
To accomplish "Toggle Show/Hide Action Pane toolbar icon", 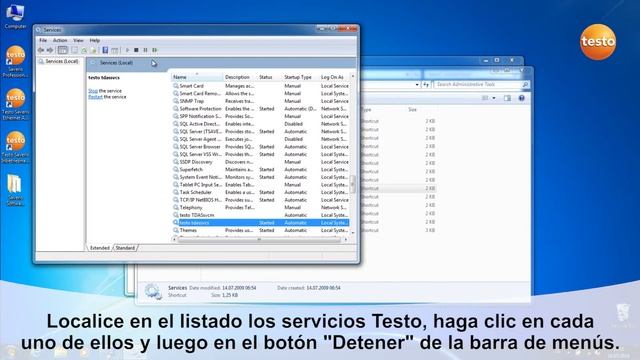I will coord(115,50).
